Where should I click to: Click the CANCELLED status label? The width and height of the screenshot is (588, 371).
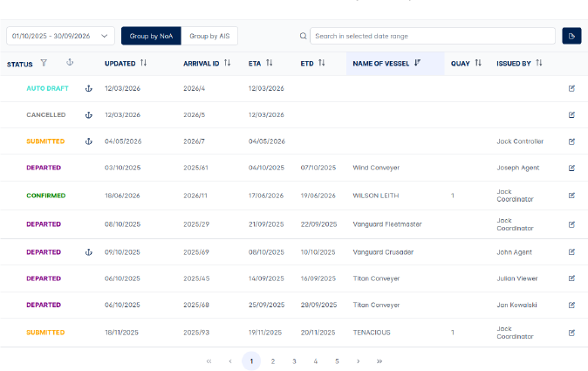45,114
